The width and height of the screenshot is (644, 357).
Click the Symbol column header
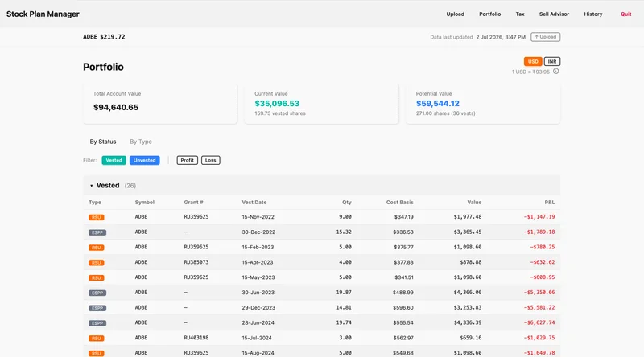[145, 203]
